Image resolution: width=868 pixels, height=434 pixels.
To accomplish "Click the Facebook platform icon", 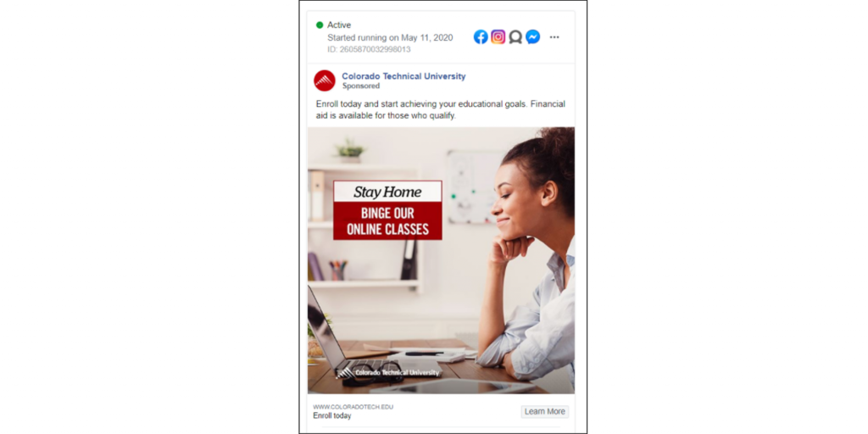I will click(x=481, y=37).
